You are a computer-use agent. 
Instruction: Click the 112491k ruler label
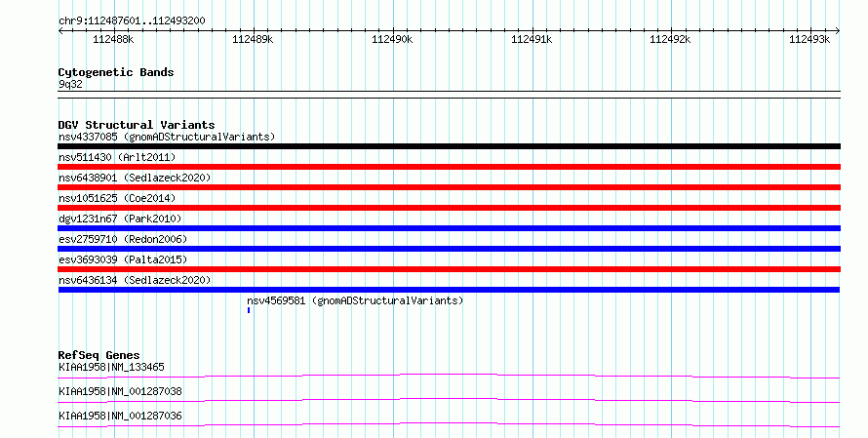(x=532, y=39)
